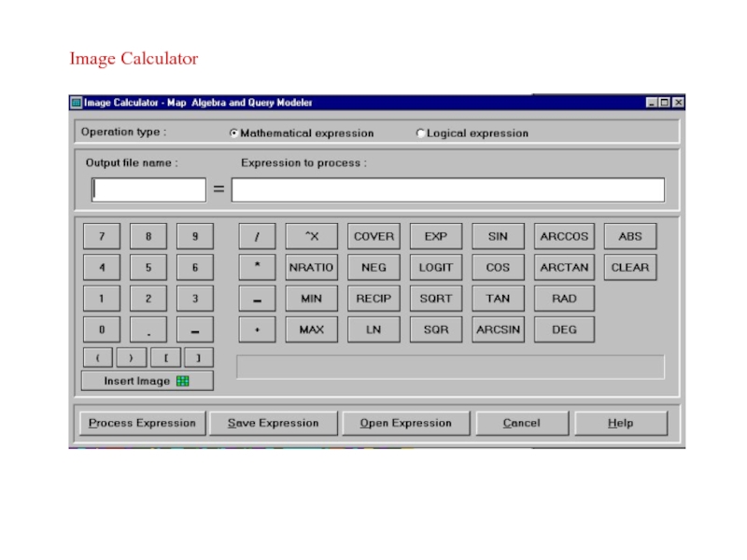
Task: Insert the ARCTAN function
Action: pyautogui.click(x=564, y=268)
